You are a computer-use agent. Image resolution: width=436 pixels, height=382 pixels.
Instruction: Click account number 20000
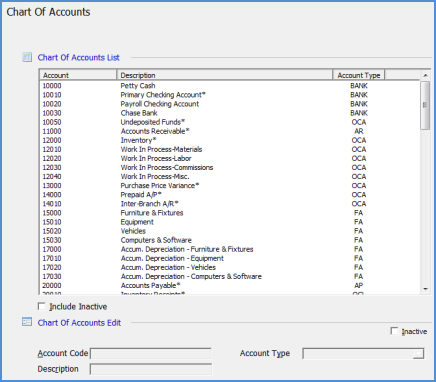pyautogui.click(x=52, y=285)
